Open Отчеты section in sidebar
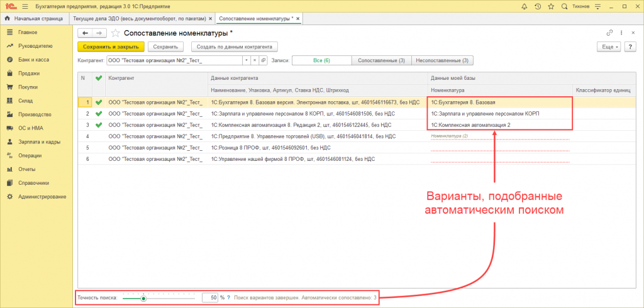Screen dimensions: 644x308 click(x=26, y=169)
